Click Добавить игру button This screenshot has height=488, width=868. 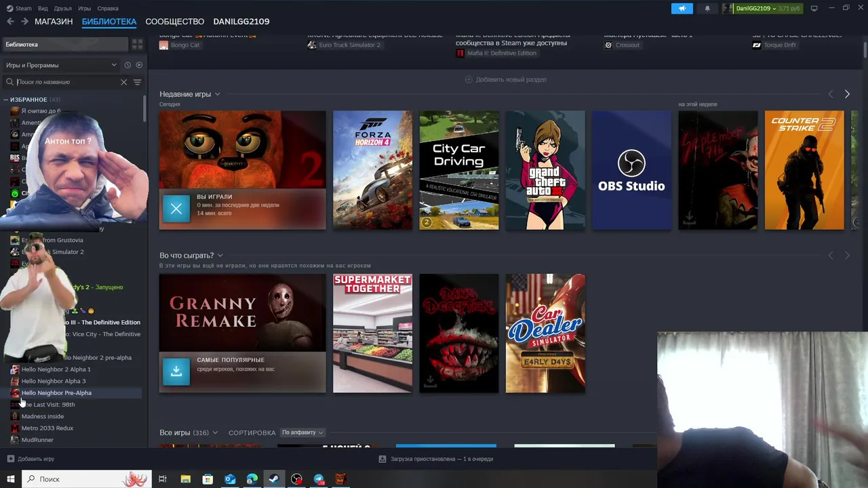pyautogui.click(x=31, y=459)
